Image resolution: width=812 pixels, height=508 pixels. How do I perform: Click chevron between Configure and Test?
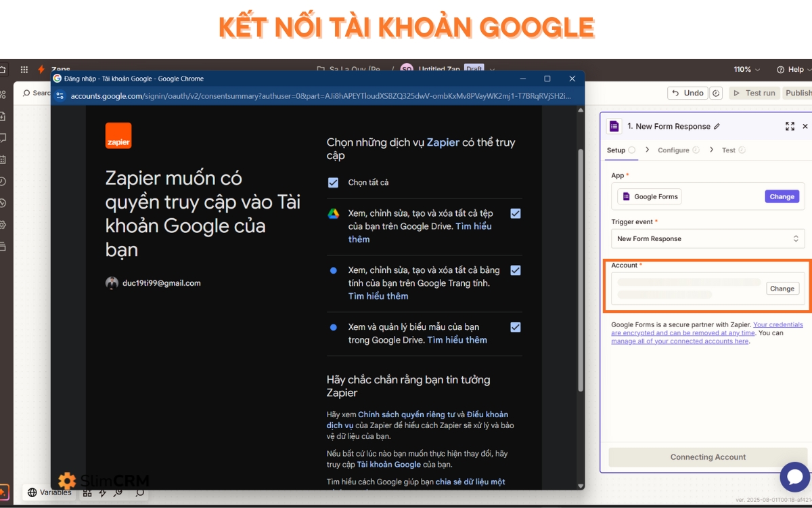pyautogui.click(x=711, y=150)
